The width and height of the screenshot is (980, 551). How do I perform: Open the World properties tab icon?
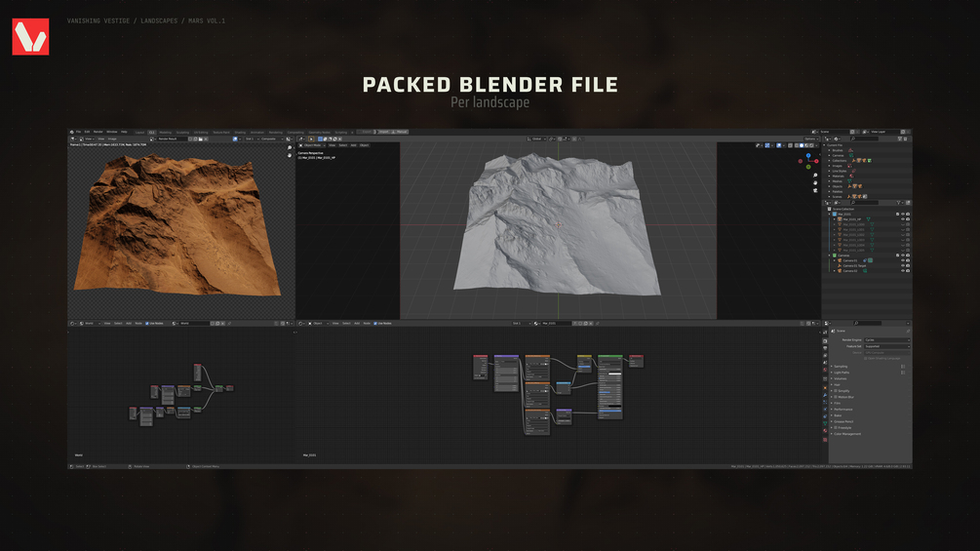point(825,370)
